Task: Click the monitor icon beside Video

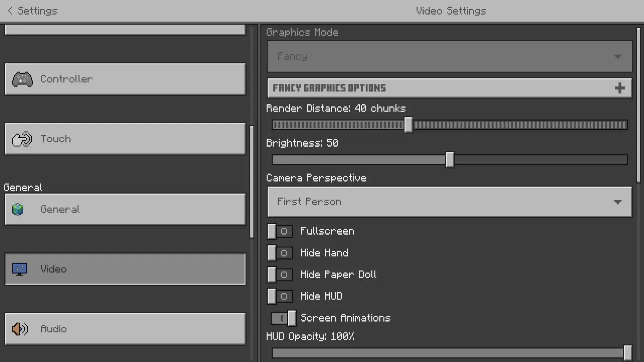Action: click(x=20, y=269)
